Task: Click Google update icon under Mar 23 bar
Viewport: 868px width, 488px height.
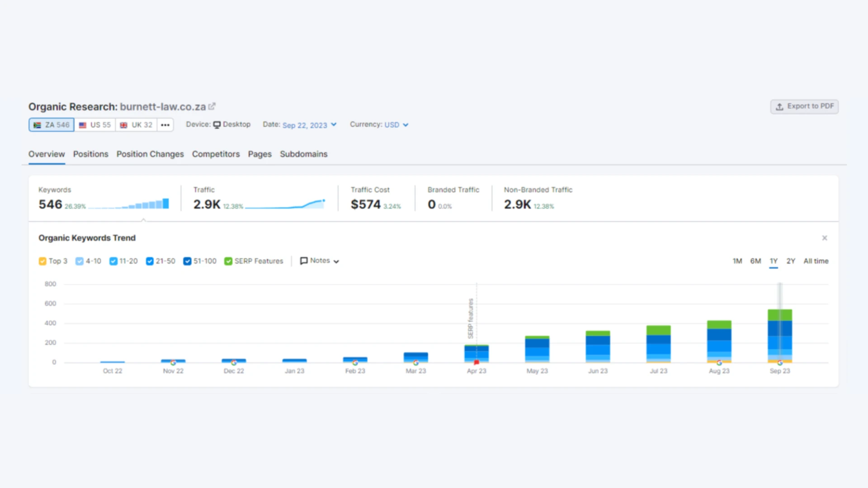Action: click(x=416, y=363)
